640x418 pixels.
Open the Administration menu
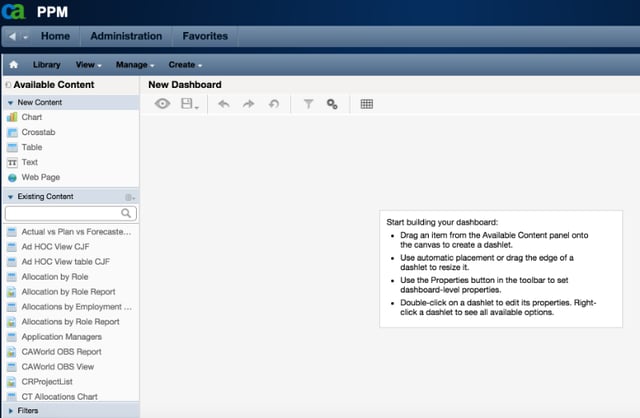pos(126,36)
